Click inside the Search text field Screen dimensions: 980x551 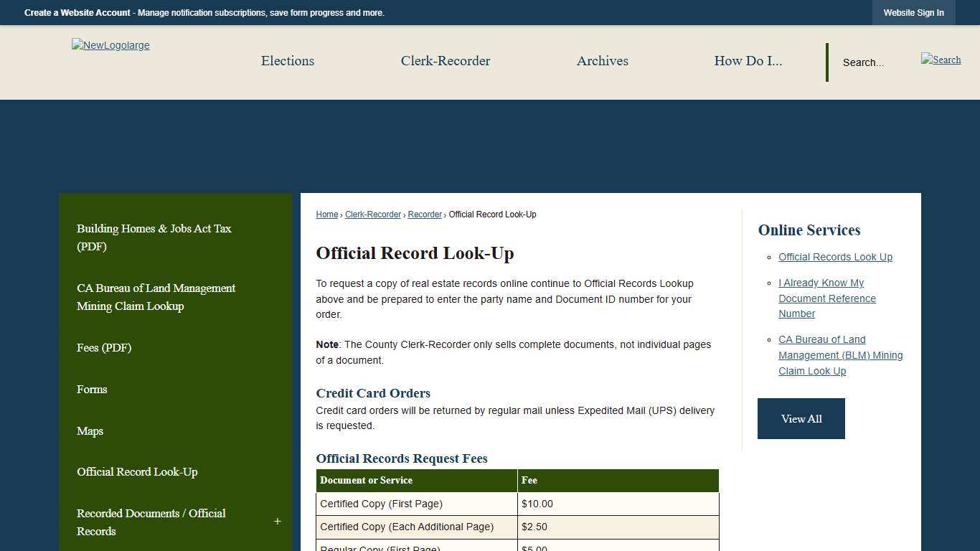[863, 62]
